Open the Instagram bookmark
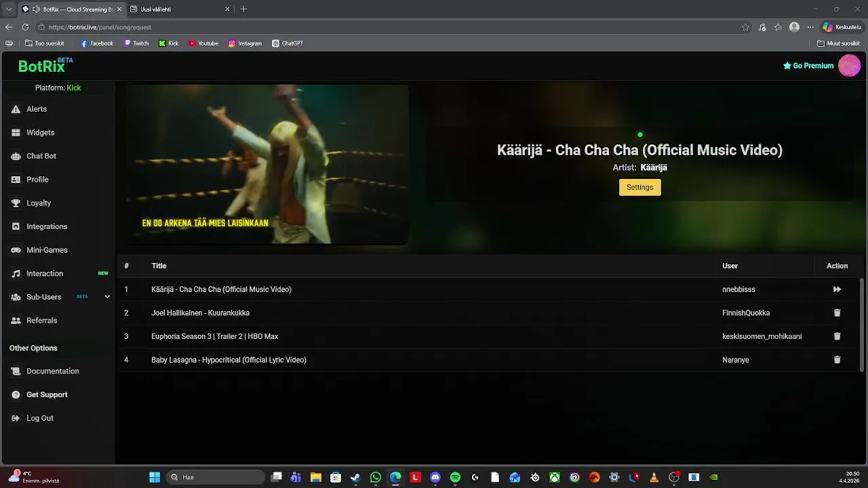 coord(245,43)
